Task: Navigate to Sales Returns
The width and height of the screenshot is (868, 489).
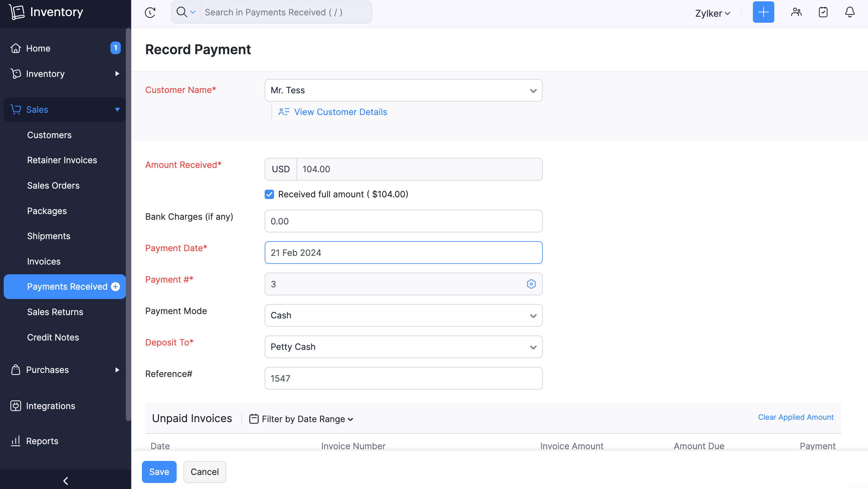Action: (x=55, y=312)
